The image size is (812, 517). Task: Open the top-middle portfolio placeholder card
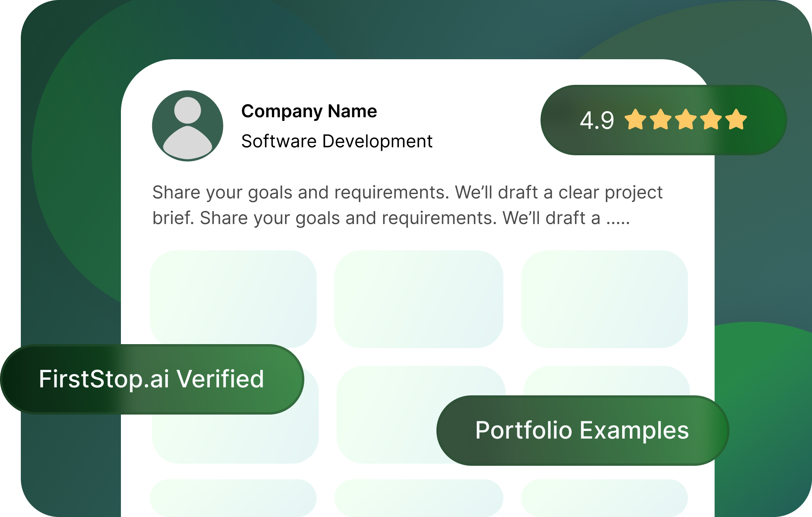click(x=418, y=299)
